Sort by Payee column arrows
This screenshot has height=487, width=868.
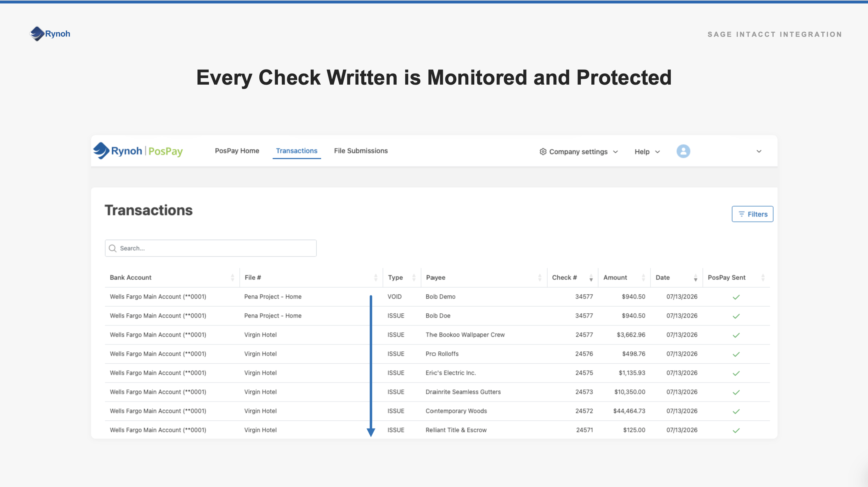tap(540, 277)
